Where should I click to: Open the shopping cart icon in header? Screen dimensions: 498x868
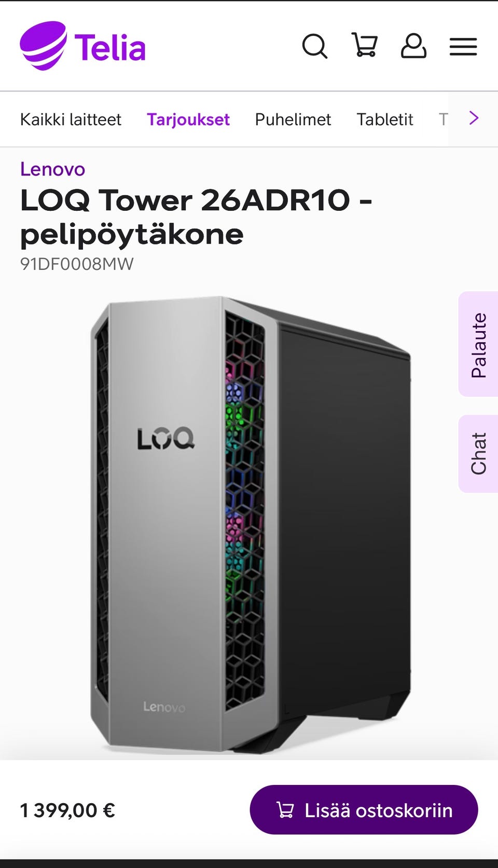pyautogui.click(x=365, y=45)
